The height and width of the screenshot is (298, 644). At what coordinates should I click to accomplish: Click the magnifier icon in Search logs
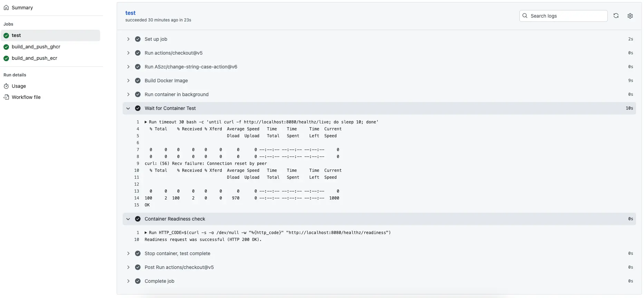point(525,16)
